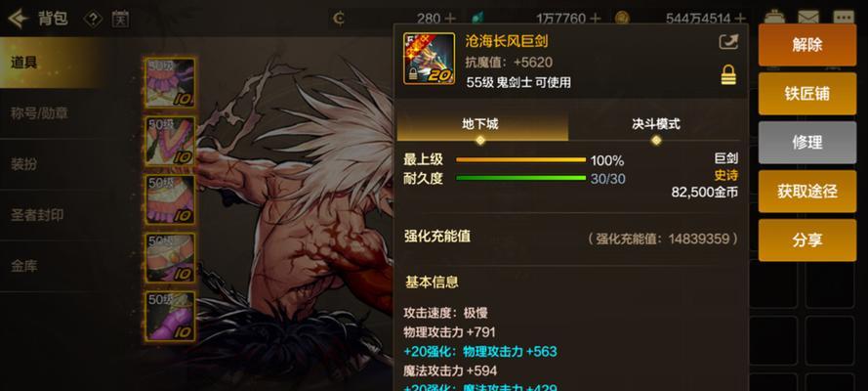
Task: Tap the back arrow next to 背包
Action: (x=18, y=19)
